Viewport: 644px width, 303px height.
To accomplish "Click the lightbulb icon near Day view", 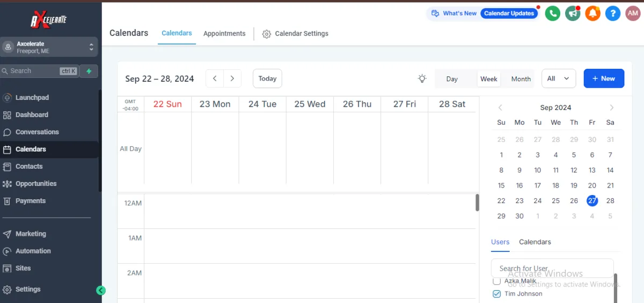I will click(x=422, y=78).
